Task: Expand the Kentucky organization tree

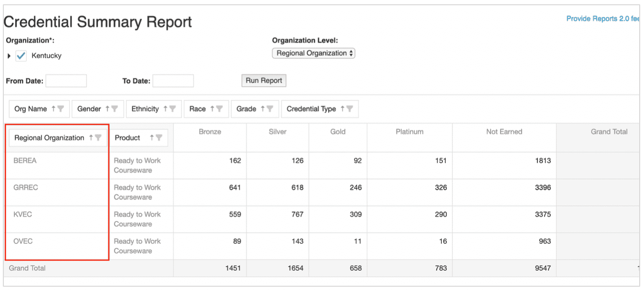Action: [9, 56]
